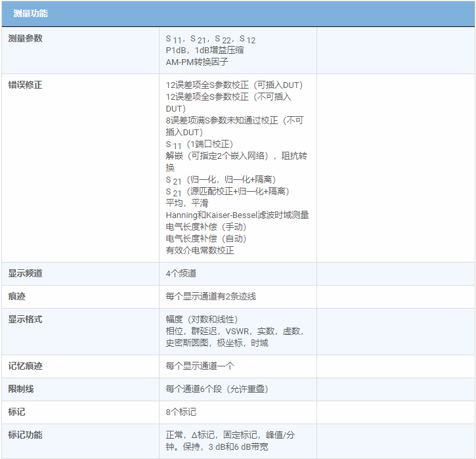Select the 测量参数 row label
Image resolution: width=476 pixels, height=459 pixels.
click(x=25, y=38)
